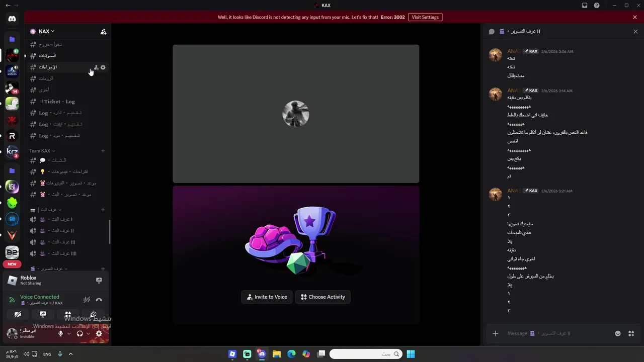
Task: Join voice channel غرف البث I
Action: [67, 219]
